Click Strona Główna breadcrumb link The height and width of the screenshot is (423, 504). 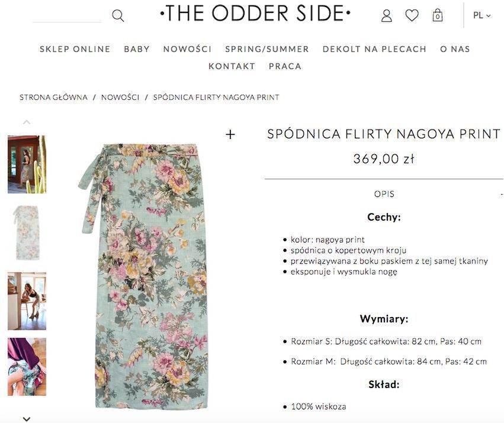[x=53, y=97]
